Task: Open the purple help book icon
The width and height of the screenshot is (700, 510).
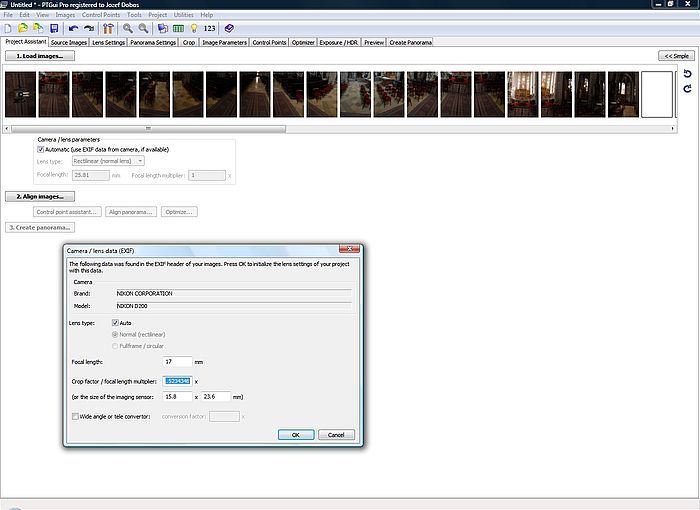Action: (229, 29)
